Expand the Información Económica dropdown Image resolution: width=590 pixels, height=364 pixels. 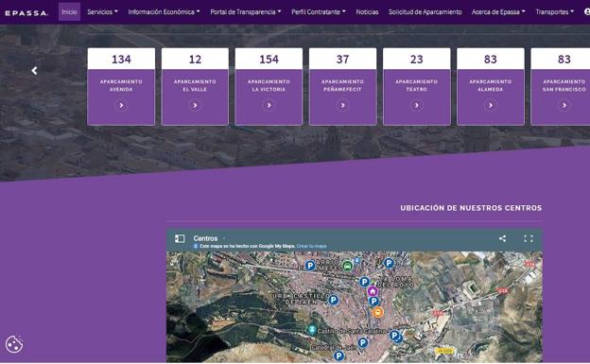164,12
